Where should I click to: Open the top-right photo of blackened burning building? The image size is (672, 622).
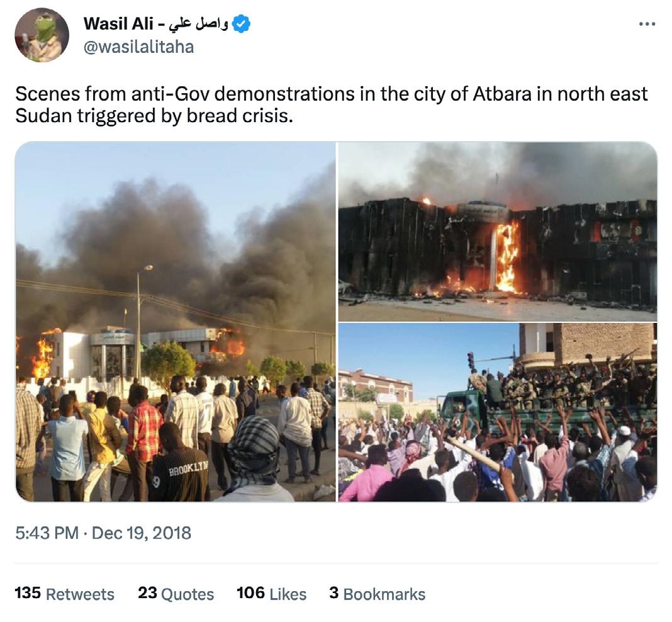click(498, 232)
